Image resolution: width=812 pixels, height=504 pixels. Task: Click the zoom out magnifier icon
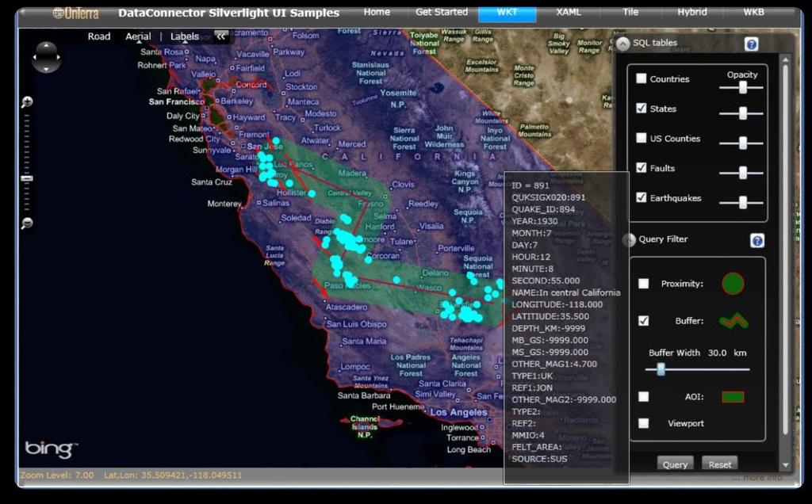(x=27, y=223)
